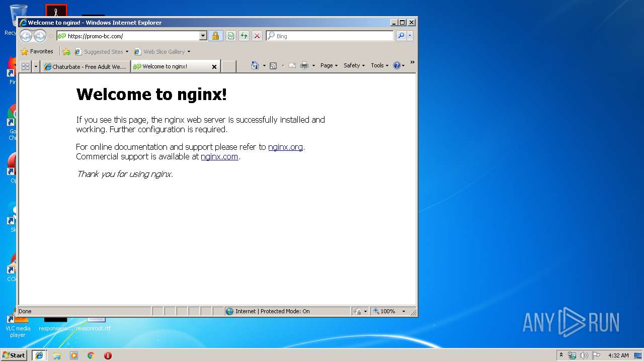Screen dimensions: 644x362
Task: Open the Action Center flag icon
Action: pos(596,355)
